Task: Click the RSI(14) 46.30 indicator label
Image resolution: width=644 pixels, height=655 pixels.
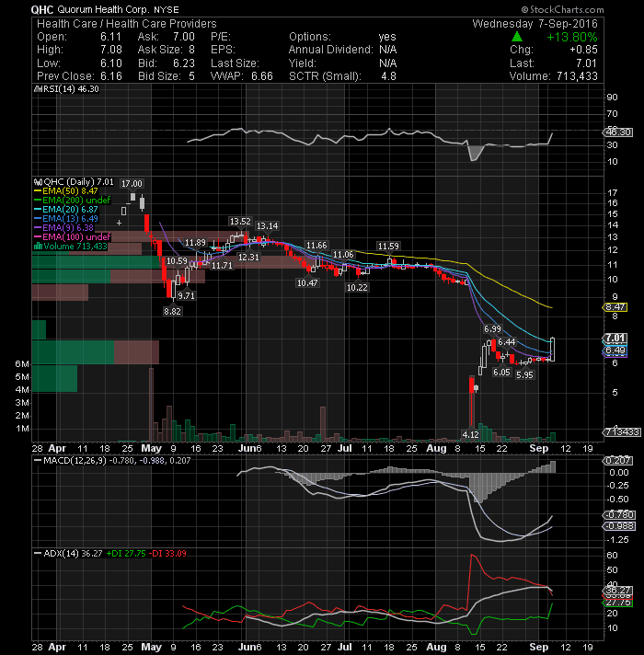Action: [x=66, y=89]
